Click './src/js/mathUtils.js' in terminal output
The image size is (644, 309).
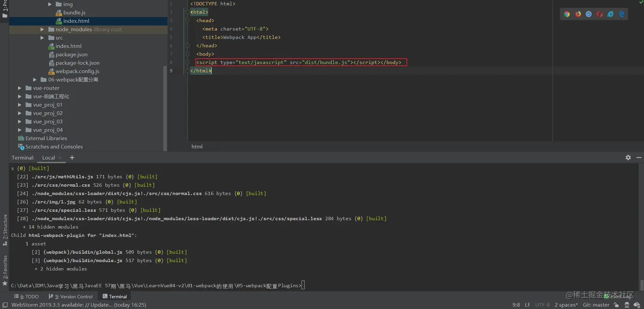coord(62,177)
